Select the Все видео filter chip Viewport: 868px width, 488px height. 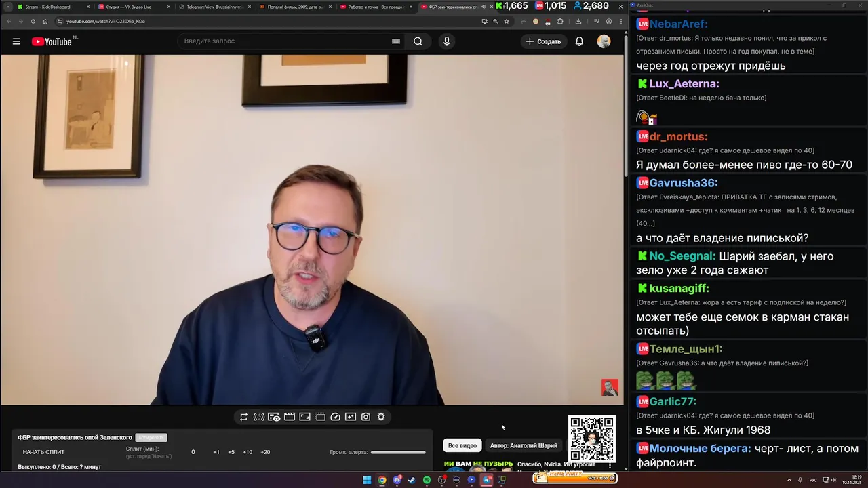[x=462, y=445]
